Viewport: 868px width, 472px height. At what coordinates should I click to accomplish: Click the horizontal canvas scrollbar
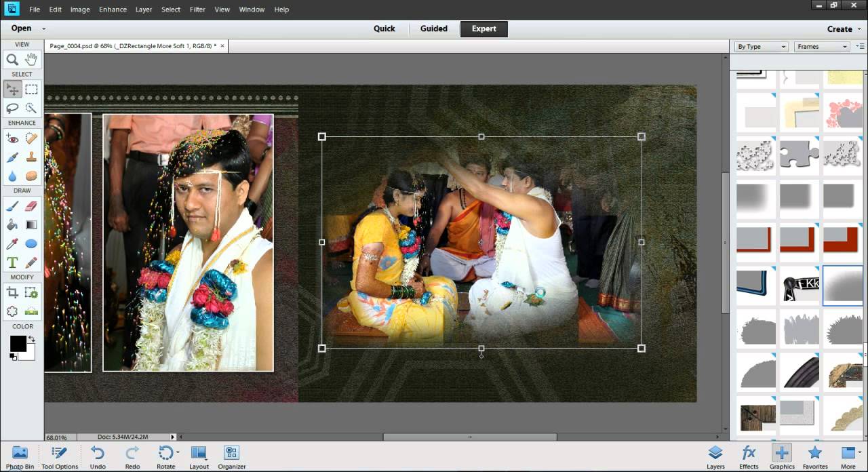[x=470, y=437]
